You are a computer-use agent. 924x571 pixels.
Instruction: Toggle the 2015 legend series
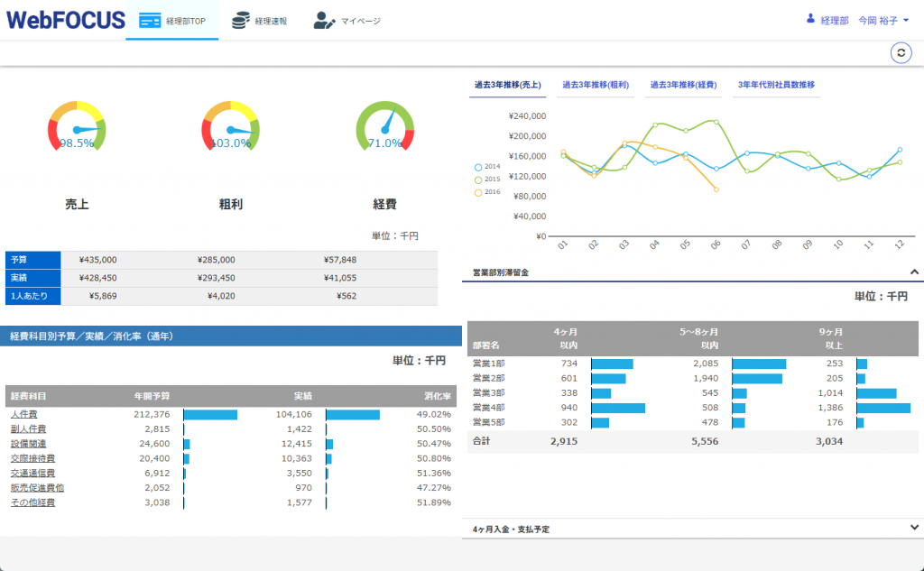(487, 180)
